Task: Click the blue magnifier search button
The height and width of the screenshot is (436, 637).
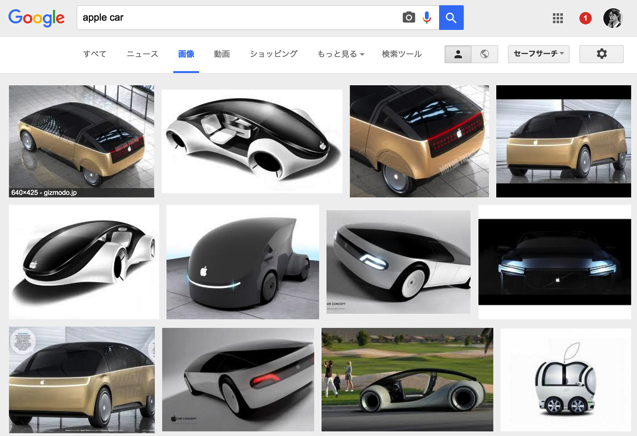Action: [451, 17]
